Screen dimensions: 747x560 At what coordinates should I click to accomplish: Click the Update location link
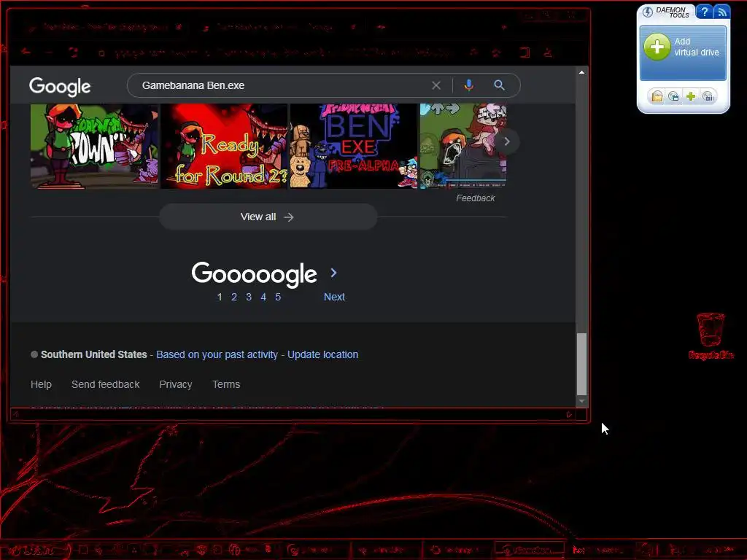322,354
